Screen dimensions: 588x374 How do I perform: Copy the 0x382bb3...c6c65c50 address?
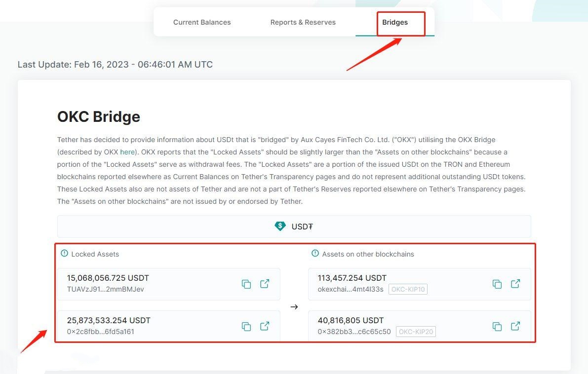(x=497, y=327)
